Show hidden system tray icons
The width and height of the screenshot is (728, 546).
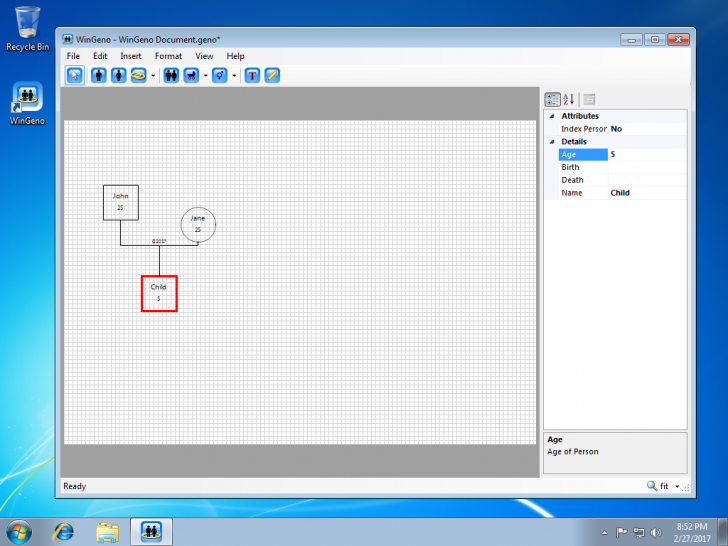(604, 533)
